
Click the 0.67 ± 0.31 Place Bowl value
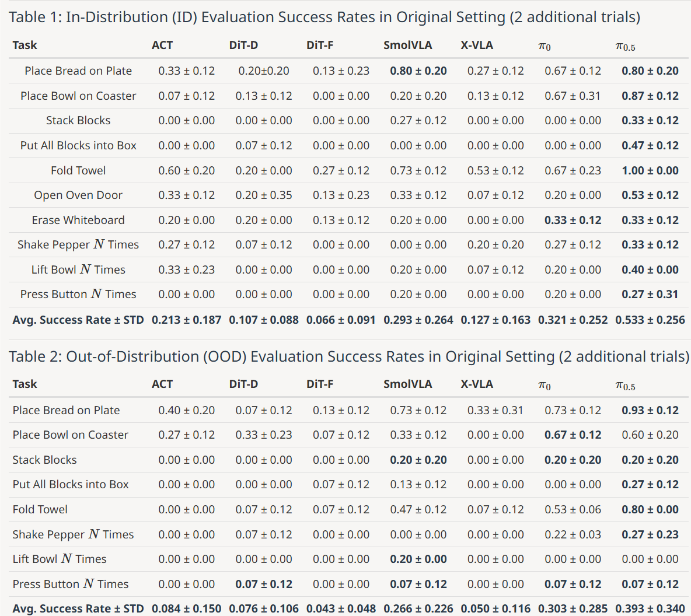[573, 96]
